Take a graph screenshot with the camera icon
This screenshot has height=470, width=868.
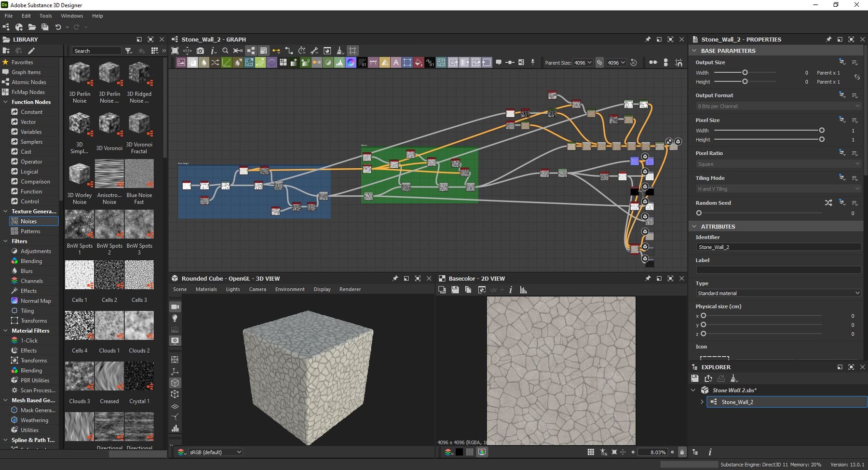pos(200,51)
